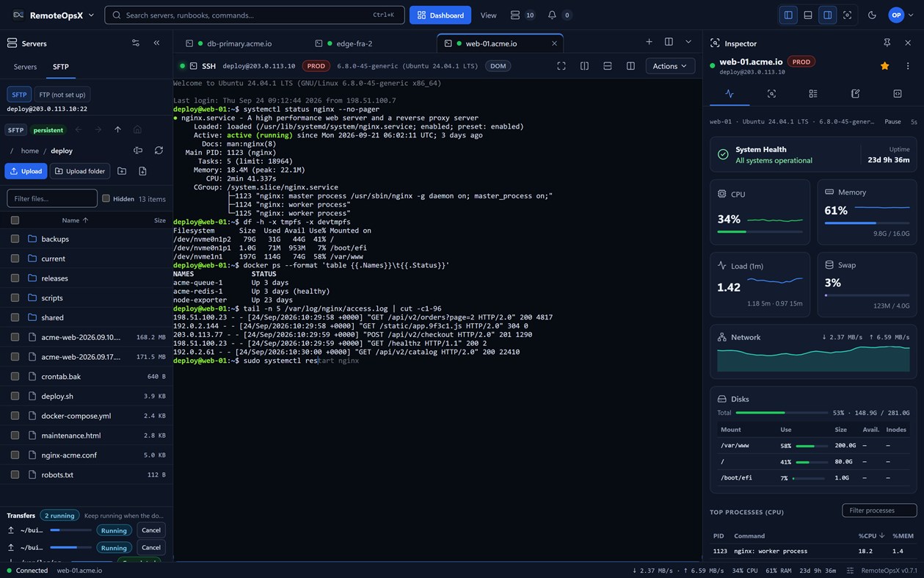
Task: Open the View menu
Action: coord(488,15)
